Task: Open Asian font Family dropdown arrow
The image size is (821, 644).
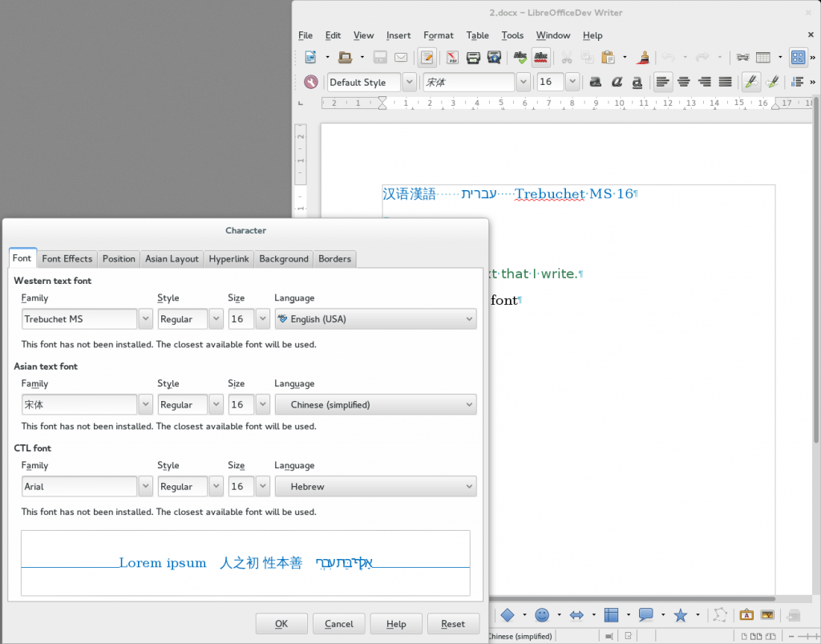Action: coord(146,404)
